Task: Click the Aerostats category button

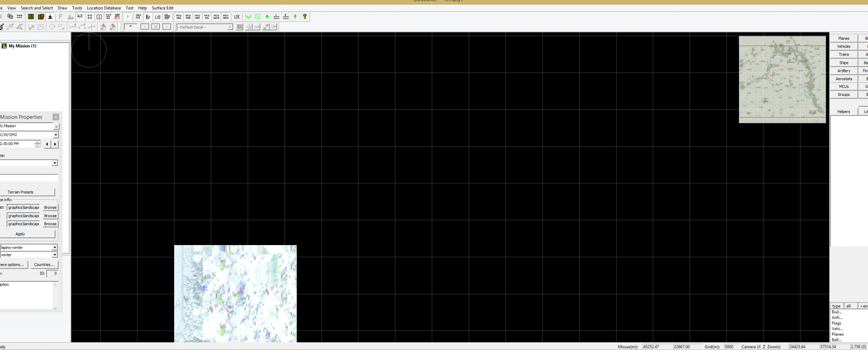Action: (x=844, y=79)
